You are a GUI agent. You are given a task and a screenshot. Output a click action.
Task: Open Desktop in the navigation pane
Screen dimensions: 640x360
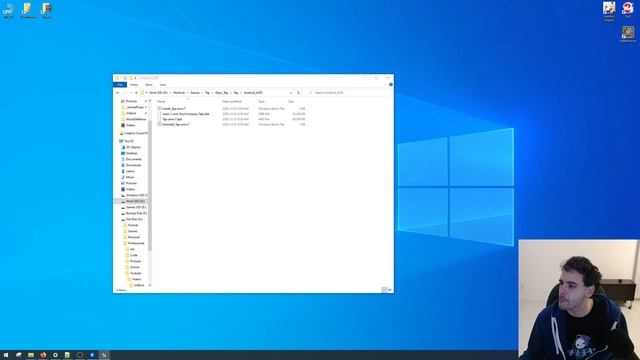[129, 153]
